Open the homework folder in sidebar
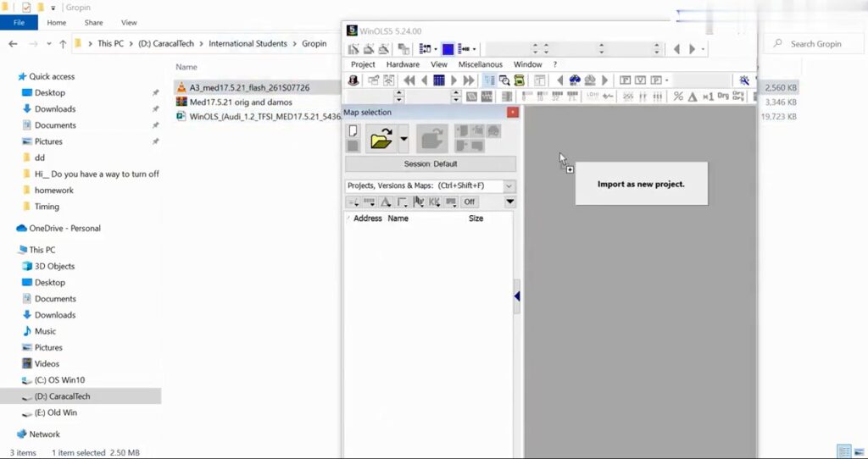The width and height of the screenshot is (868, 459). (x=53, y=191)
